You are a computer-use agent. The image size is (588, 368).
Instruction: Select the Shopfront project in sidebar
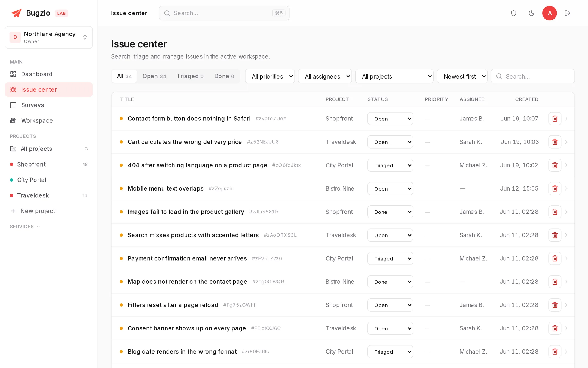click(x=49, y=164)
